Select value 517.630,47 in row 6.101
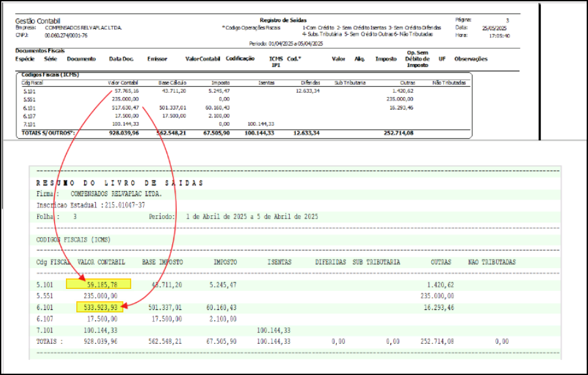Screen dimensions: 588x375 point(125,108)
